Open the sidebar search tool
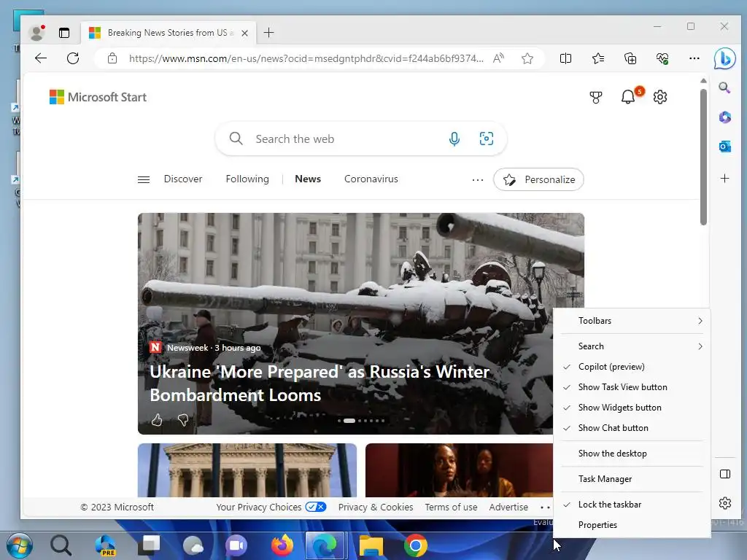Image resolution: width=747 pixels, height=560 pixels. (x=724, y=87)
